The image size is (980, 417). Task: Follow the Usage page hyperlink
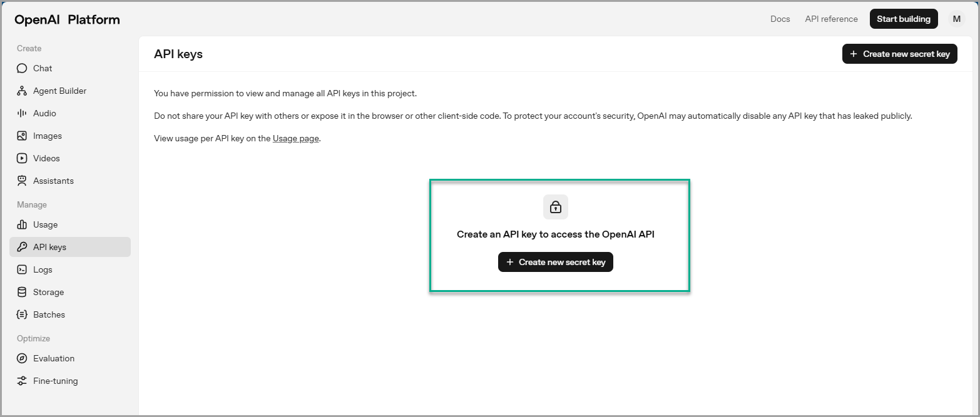(x=295, y=138)
